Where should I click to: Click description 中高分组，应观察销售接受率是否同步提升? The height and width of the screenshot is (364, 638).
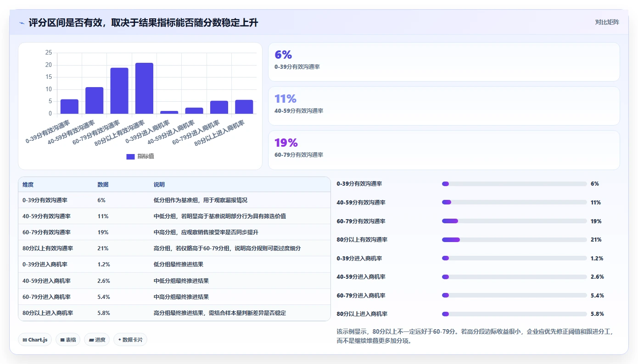206,232
